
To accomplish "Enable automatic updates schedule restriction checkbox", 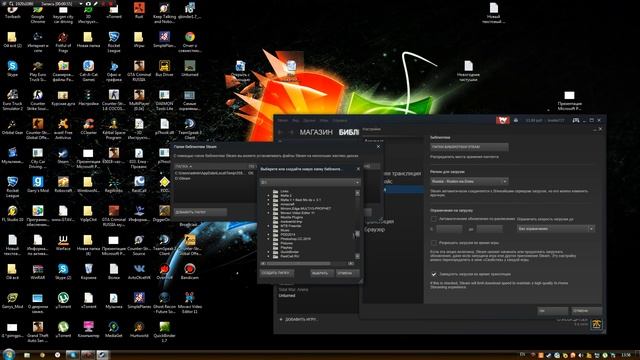I will click(x=433, y=219).
